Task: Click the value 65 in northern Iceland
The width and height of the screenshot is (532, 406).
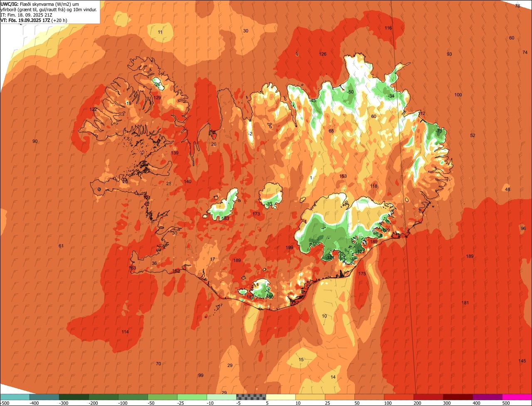Action: pyautogui.click(x=331, y=131)
